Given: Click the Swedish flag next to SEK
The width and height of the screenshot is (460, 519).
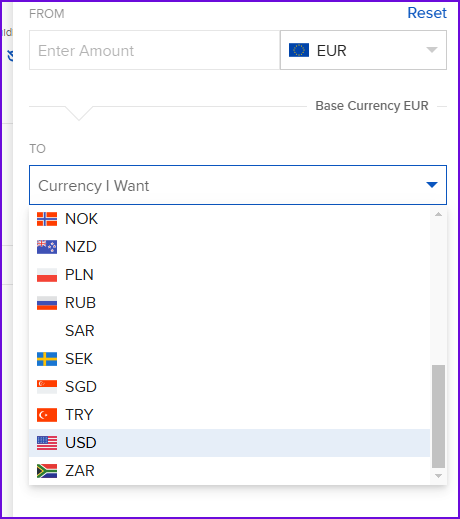Looking at the screenshot, I should (x=47, y=359).
